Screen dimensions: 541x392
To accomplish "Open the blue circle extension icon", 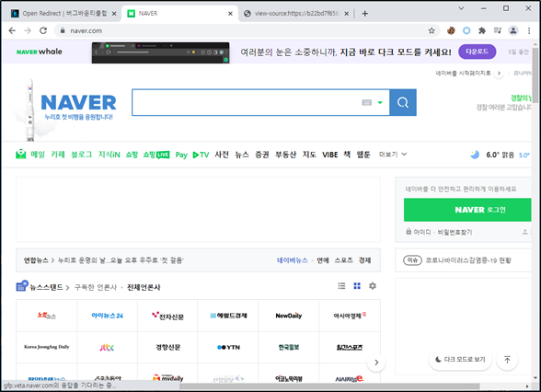I will [x=466, y=30].
